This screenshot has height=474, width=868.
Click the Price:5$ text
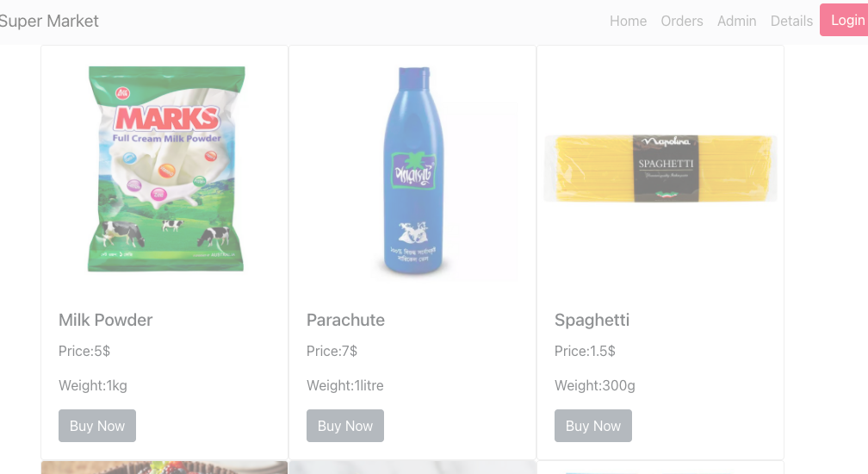(x=84, y=351)
